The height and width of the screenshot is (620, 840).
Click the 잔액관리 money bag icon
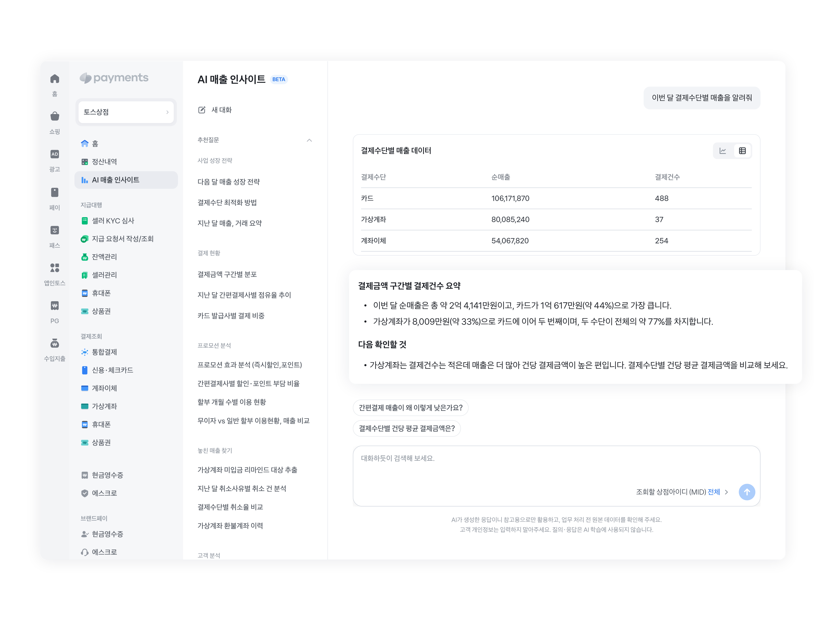coord(85,257)
